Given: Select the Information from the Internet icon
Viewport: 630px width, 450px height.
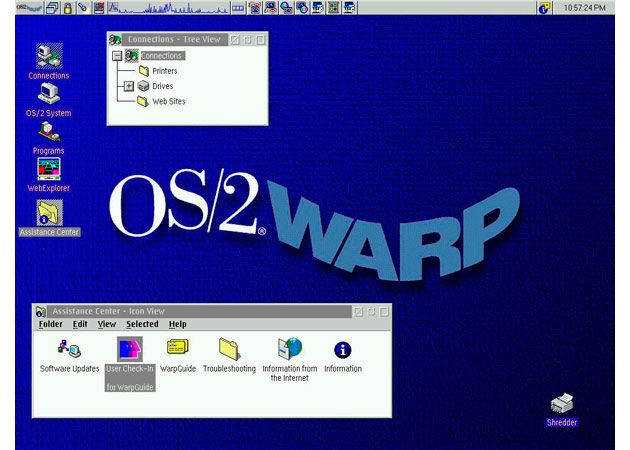Looking at the screenshot, I should [x=289, y=349].
